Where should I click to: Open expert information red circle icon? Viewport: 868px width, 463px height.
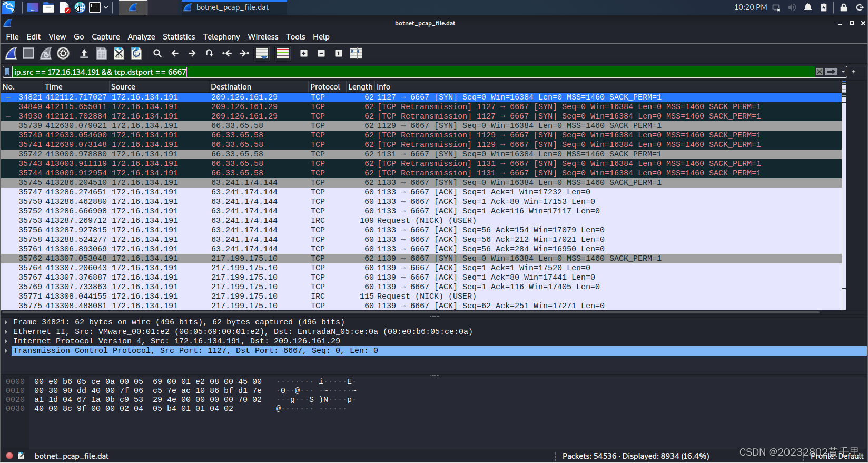tap(9, 456)
